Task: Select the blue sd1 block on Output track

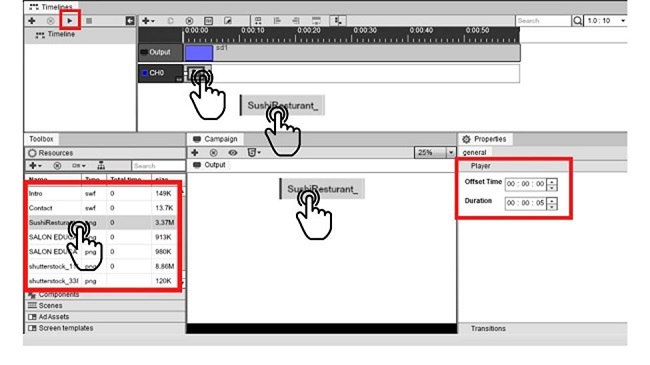Action: click(199, 53)
